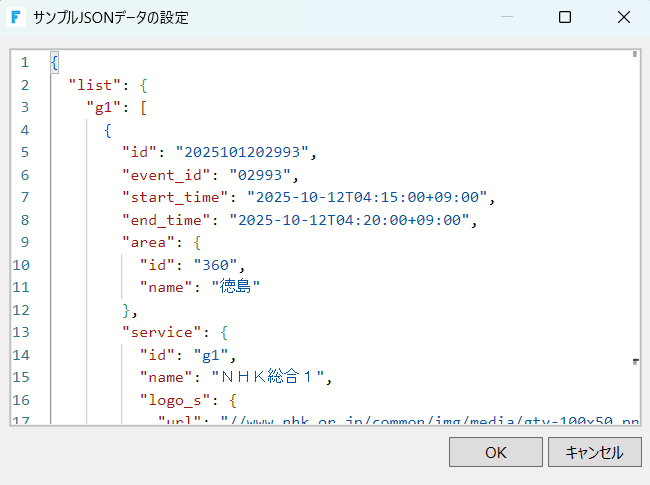Image resolution: width=650 pixels, height=485 pixels.
Task: Click the vertical scrollbar of JSON editor
Action: tap(635, 200)
